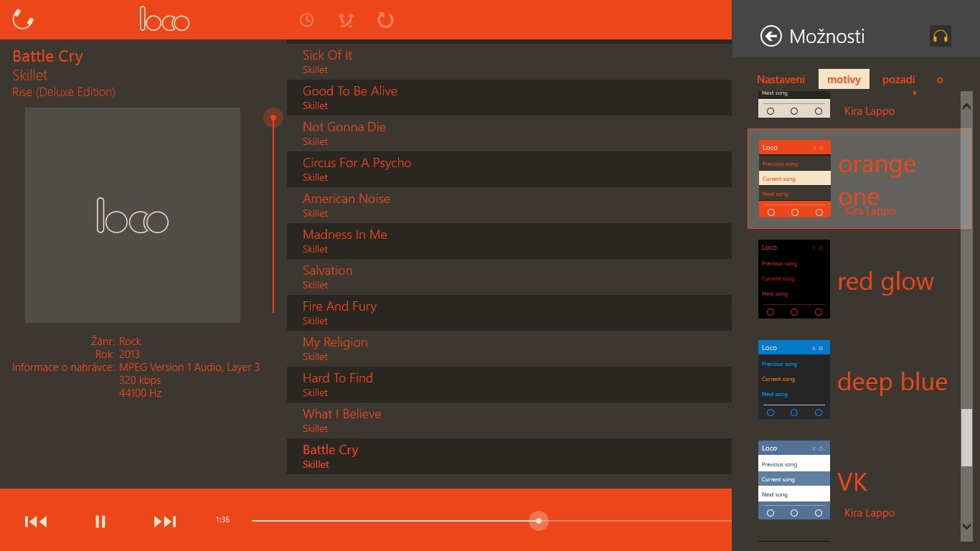Click the 'red glow' theme name
Image resolution: width=980 pixels, height=551 pixels.
pyautogui.click(x=886, y=281)
